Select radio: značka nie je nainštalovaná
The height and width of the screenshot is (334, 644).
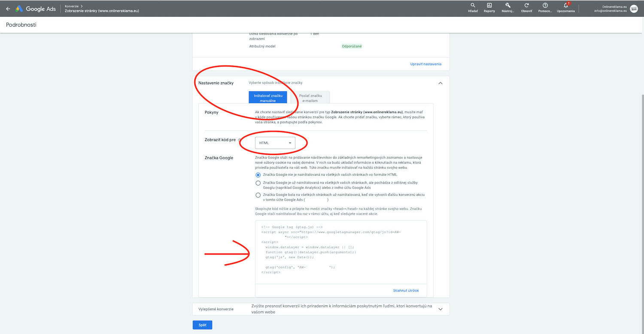(258, 175)
